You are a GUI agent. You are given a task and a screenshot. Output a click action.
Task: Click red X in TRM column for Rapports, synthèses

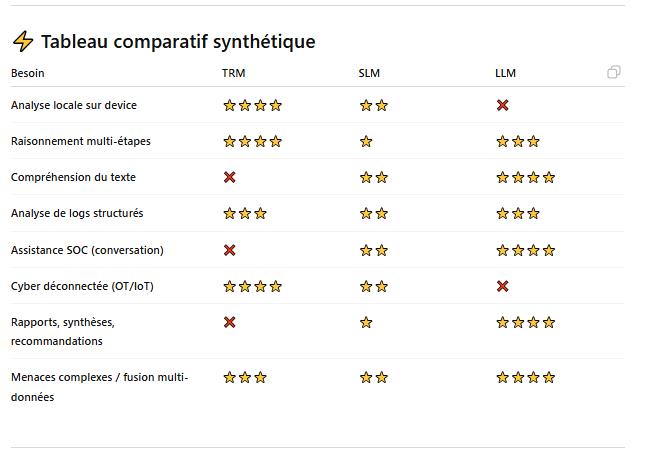[230, 322]
